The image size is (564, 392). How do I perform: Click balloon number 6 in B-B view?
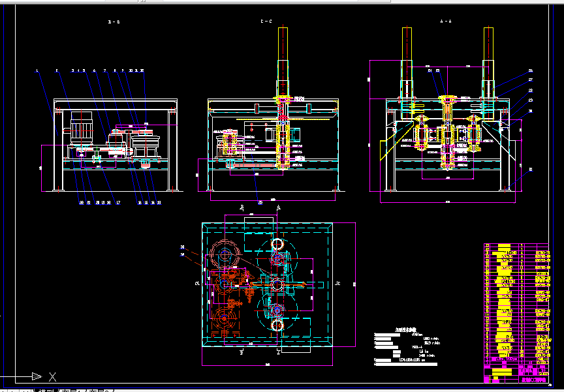(x=95, y=71)
